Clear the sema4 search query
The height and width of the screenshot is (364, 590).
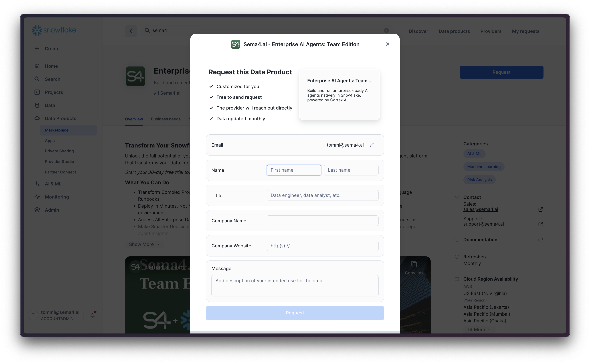(x=386, y=31)
